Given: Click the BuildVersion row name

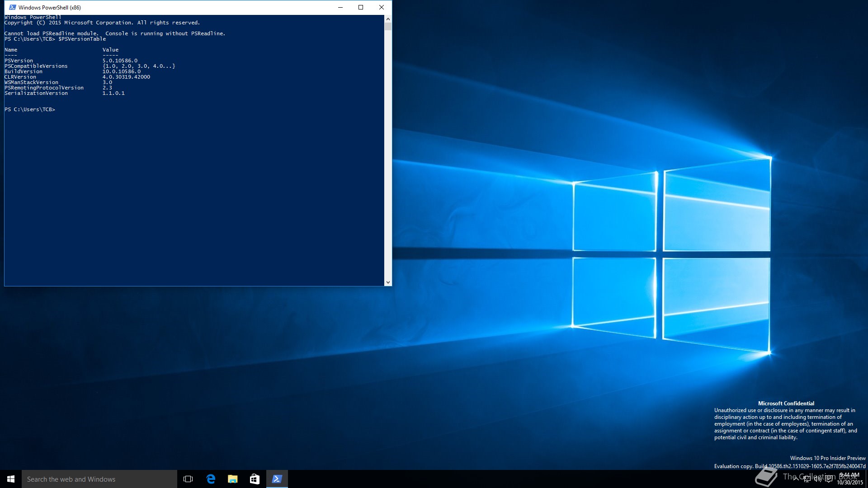Looking at the screenshot, I should click(x=24, y=71).
